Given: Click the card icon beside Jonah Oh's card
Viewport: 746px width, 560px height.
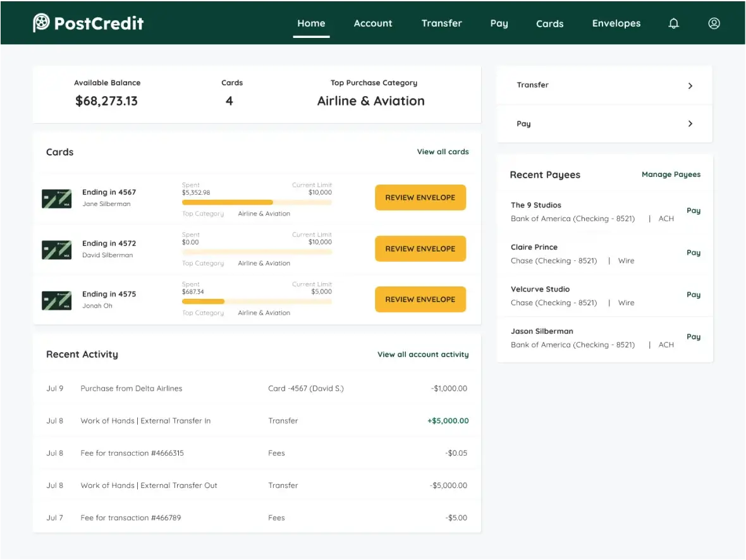Looking at the screenshot, I should (56, 299).
